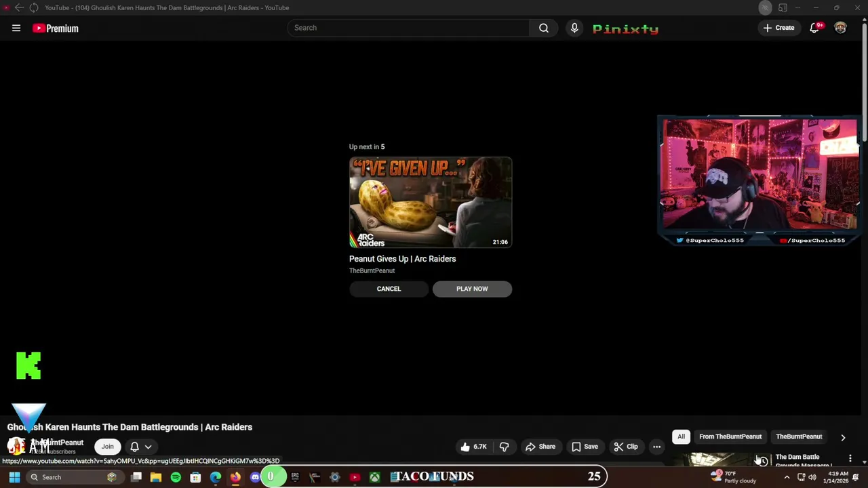The width and height of the screenshot is (868, 488).
Task: Select the All filter chip
Action: [x=681, y=436]
